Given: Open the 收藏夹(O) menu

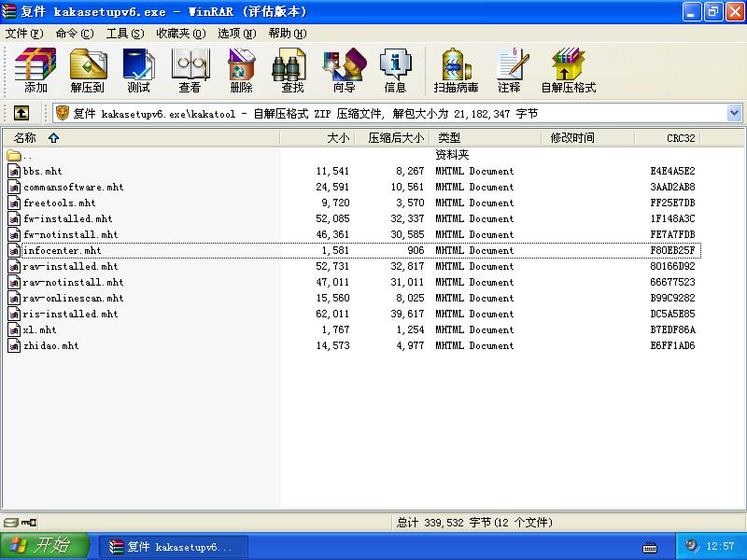Looking at the screenshot, I should coord(181,34).
